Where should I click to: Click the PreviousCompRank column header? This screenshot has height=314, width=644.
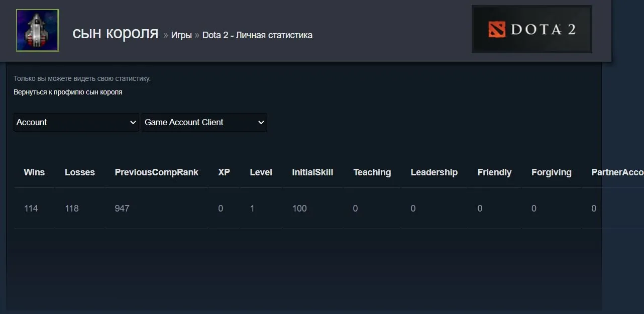tap(157, 172)
